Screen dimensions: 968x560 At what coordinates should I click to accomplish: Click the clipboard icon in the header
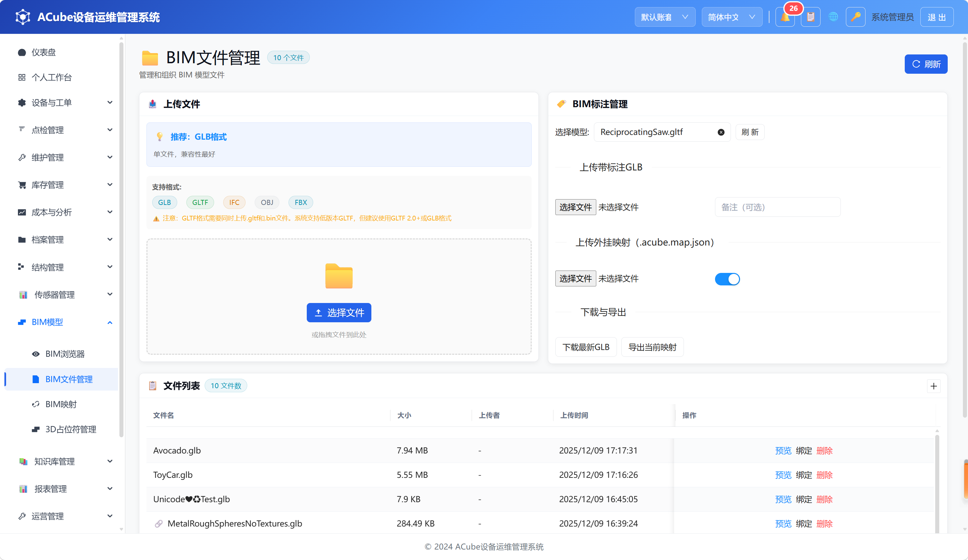810,17
